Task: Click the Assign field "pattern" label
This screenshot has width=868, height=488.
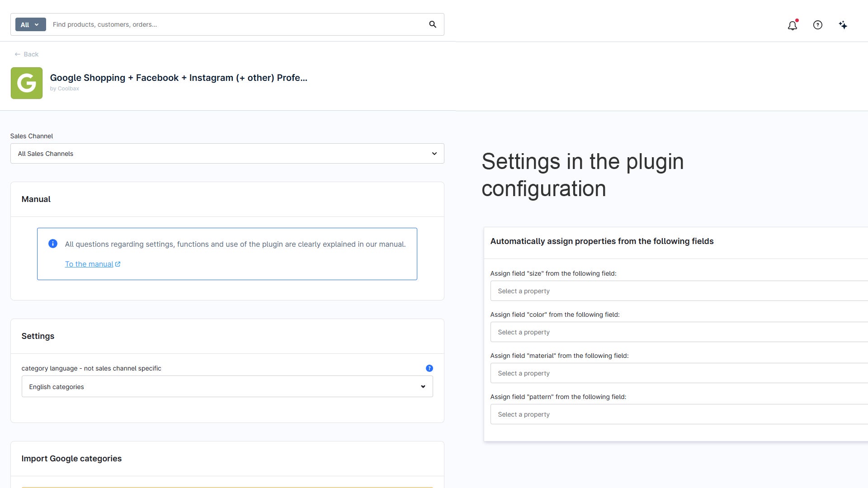Action: 558,397
